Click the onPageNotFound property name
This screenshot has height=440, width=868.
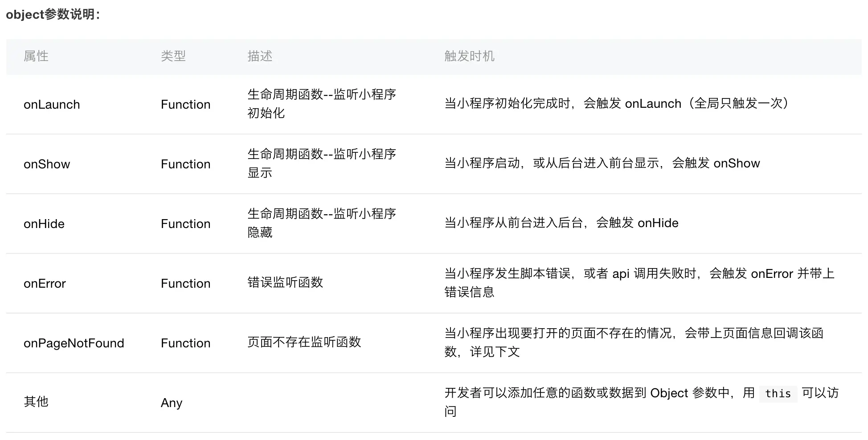[74, 343]
